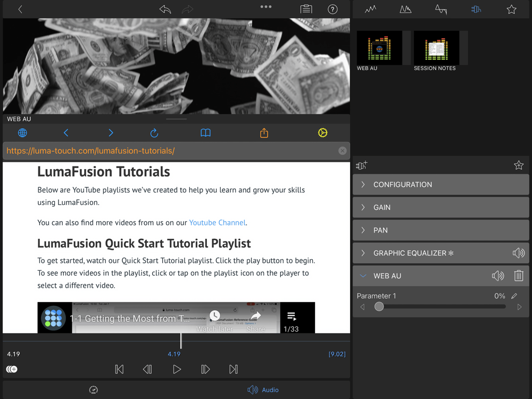Undo the last edit
This screenshot has width=532, height=399.
[165, 9]
